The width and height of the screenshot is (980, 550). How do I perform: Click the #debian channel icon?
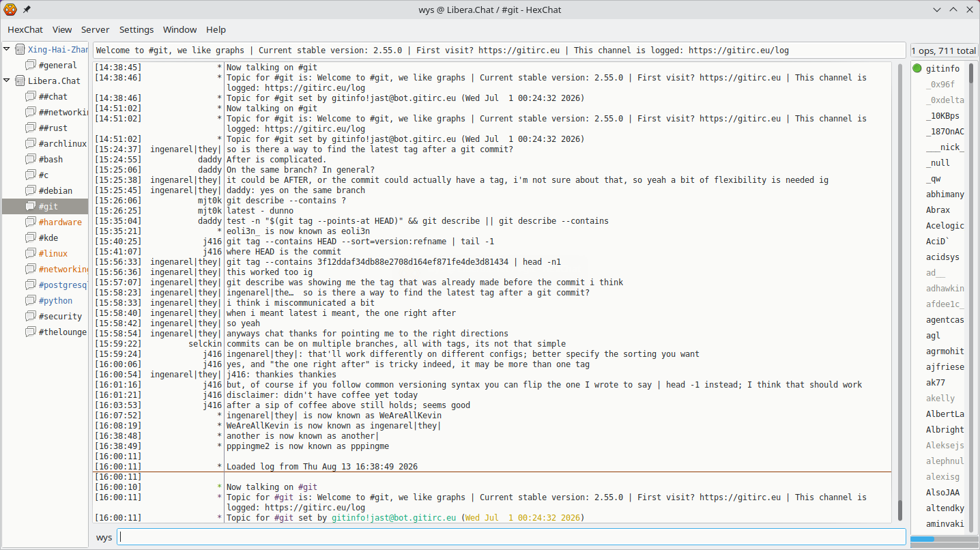[30, 190]
